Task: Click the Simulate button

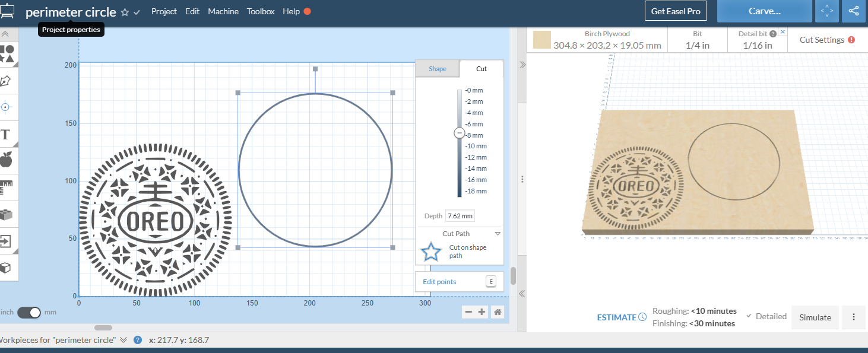Action: coord(815,317)
